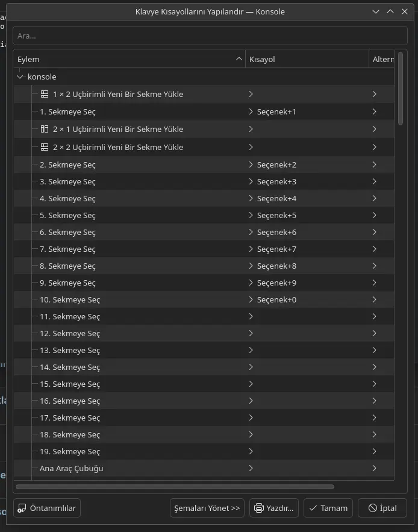
Task: Click the Öntanımlılar button
Action: click(x=47, y=508)
